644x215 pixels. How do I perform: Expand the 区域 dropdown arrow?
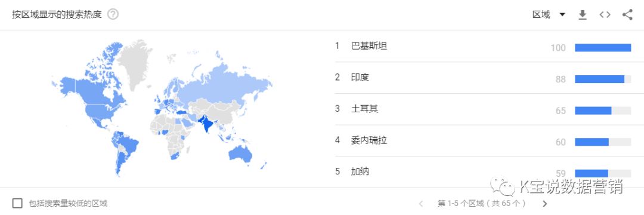(x=562, y=15)
